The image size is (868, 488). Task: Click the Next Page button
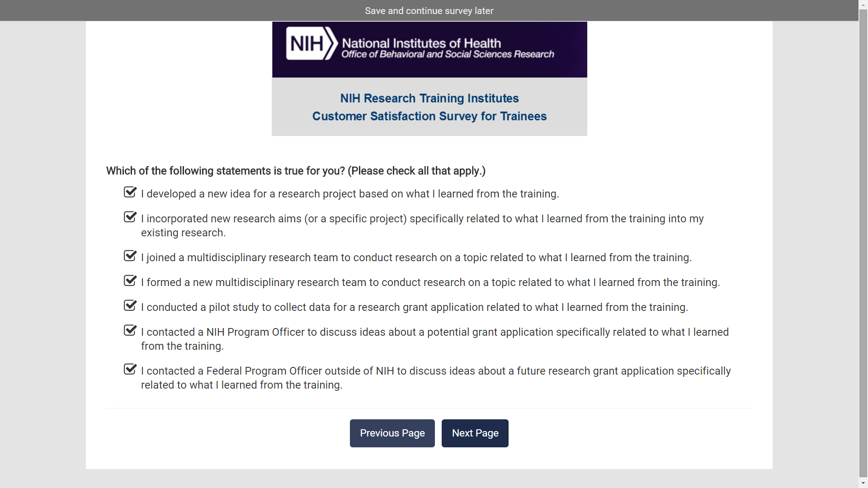pyautogui.click(x=475, y=433)
